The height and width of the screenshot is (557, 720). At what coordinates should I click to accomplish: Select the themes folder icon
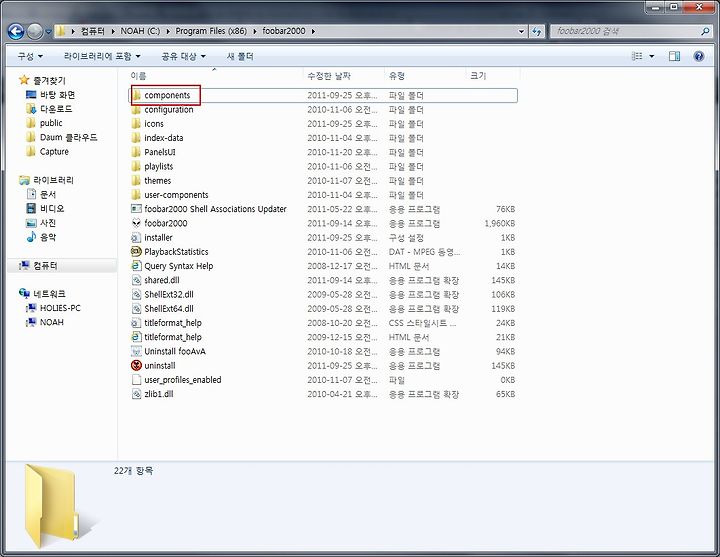[x=136, y=180]
